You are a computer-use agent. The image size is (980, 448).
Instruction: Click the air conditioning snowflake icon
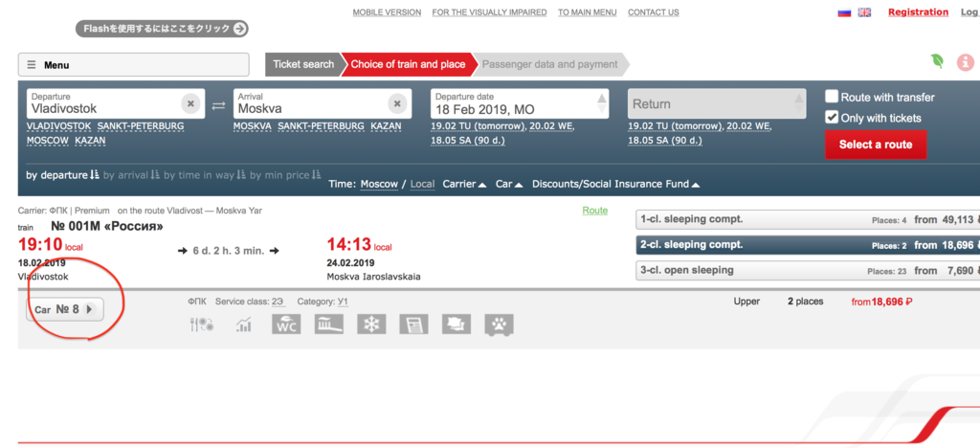(x=371, y=324)
